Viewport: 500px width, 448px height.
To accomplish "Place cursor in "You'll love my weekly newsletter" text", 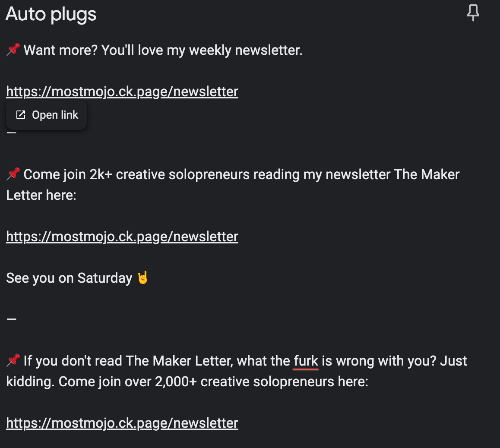I will coord(202,50).
